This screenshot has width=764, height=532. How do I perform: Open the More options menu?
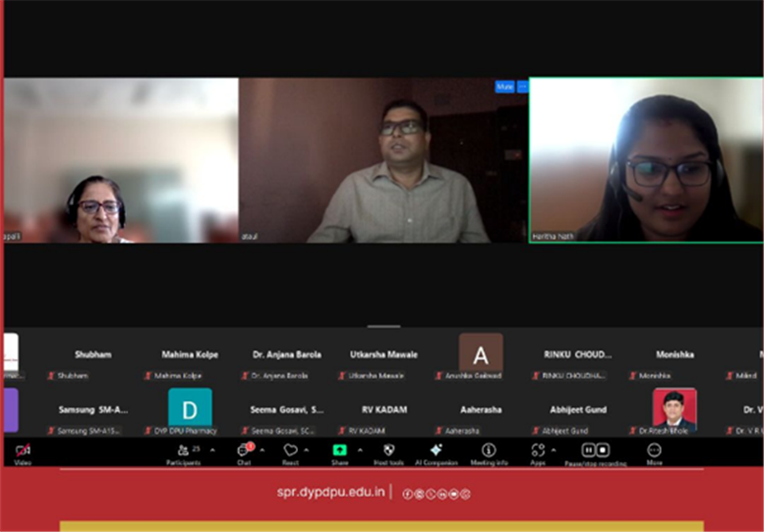tap(654, 450)
